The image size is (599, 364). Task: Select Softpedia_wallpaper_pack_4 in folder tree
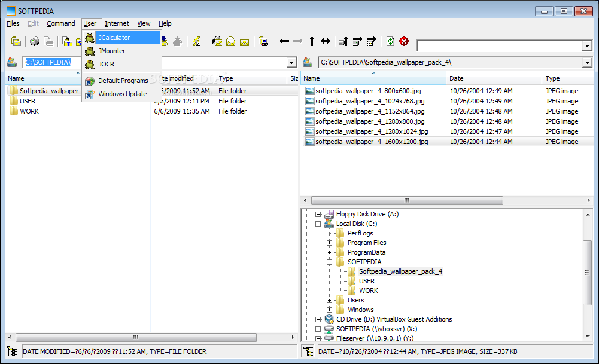400,271
